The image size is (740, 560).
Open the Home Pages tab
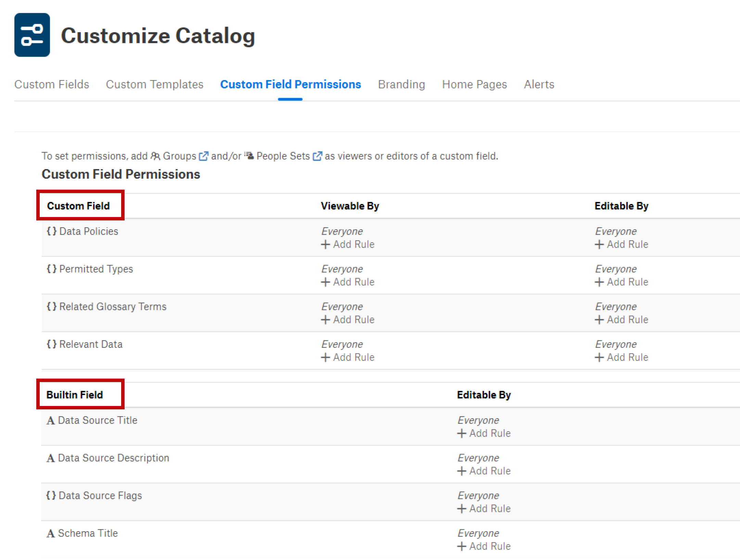tap(474, 84)
